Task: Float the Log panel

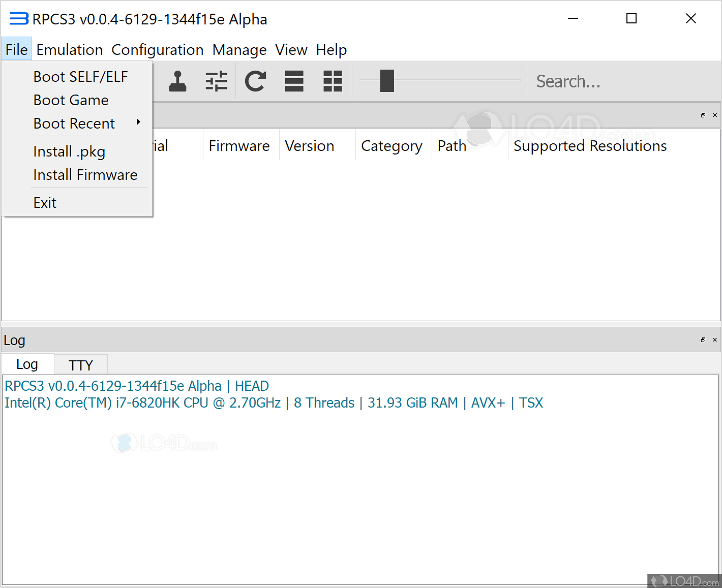Action: [x=703, y=340]
